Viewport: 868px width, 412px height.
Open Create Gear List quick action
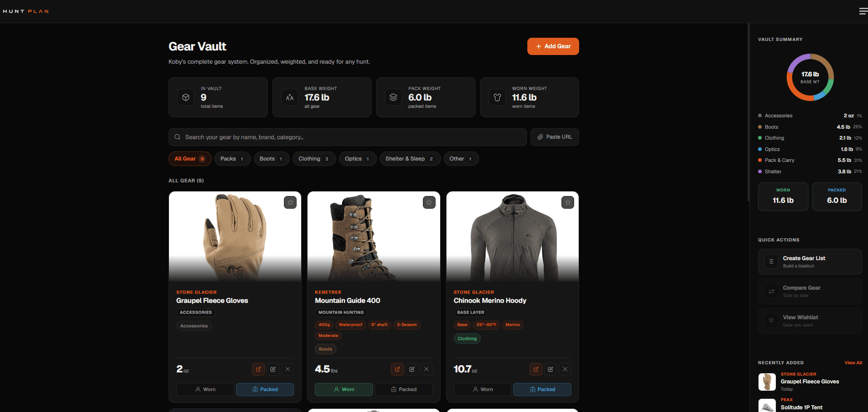click(x=810, y=261)
